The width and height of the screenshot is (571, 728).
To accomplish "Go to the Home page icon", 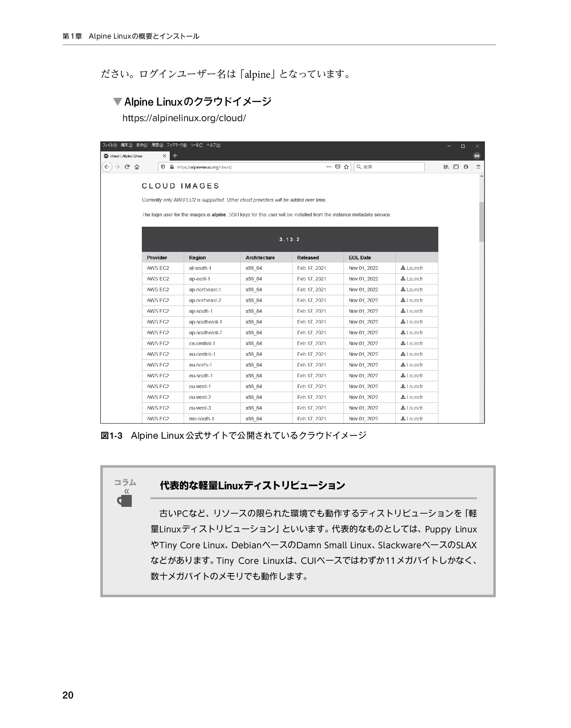I will click(x=137, y=167).
